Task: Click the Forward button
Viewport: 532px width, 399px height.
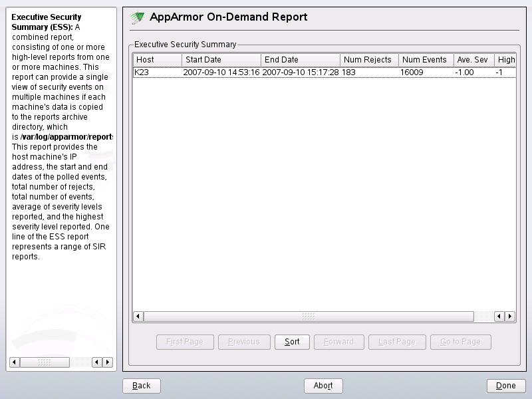Action: (x=338, y=341)
